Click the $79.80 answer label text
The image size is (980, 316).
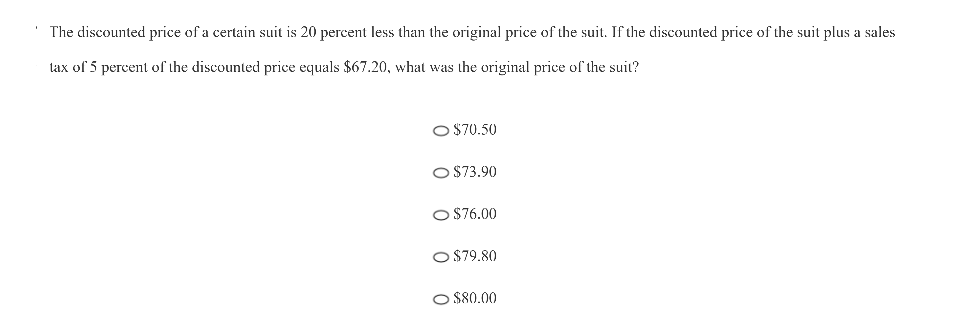[x=475, y=257]
